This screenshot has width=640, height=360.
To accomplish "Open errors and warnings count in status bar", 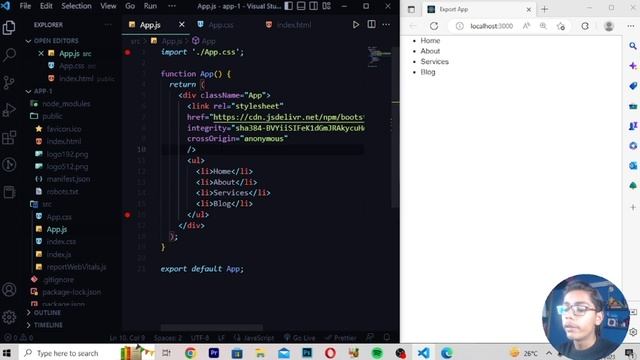I will (18, 338).
